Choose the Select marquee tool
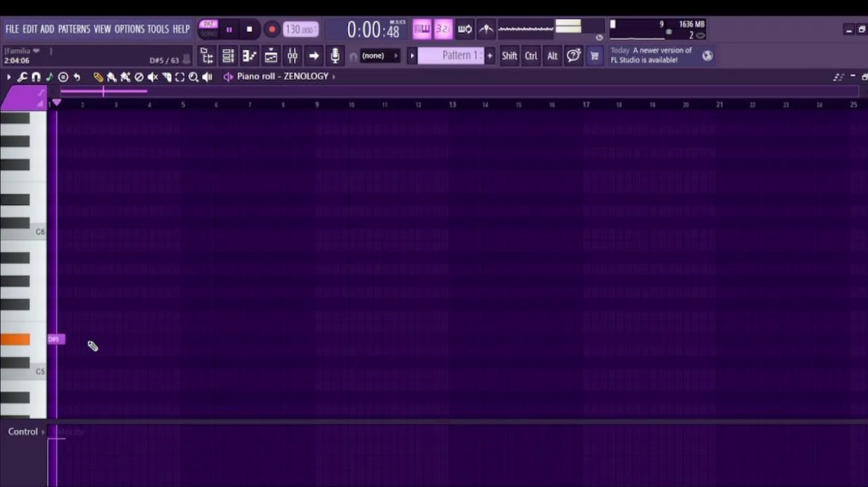The width and height of the screenshot is (868, 487). tap(180, 77)
